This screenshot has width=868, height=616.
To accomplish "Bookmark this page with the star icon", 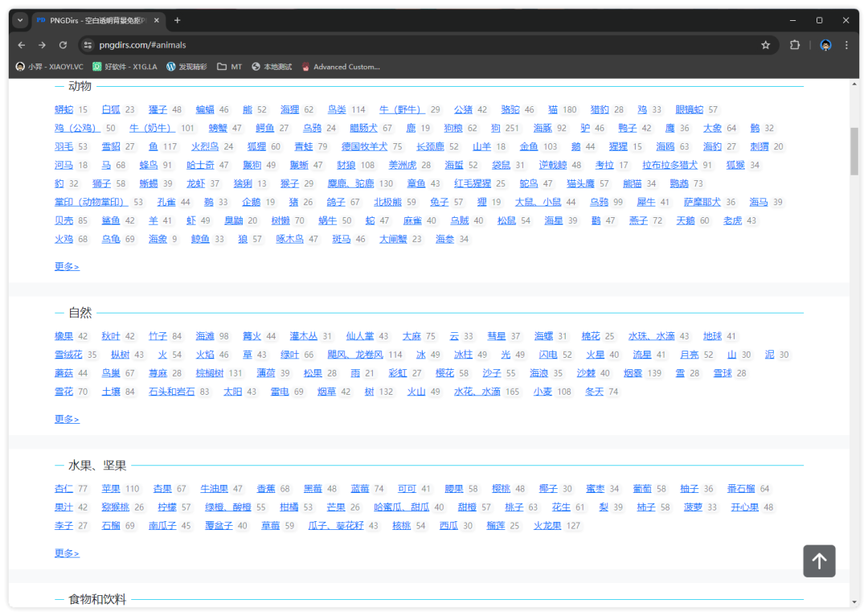I will pos(765,45).
